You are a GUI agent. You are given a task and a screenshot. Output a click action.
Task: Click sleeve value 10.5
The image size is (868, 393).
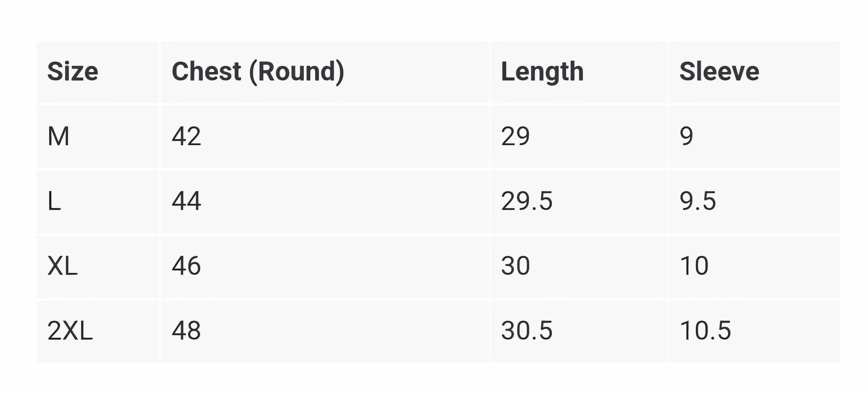click(705, 331)
